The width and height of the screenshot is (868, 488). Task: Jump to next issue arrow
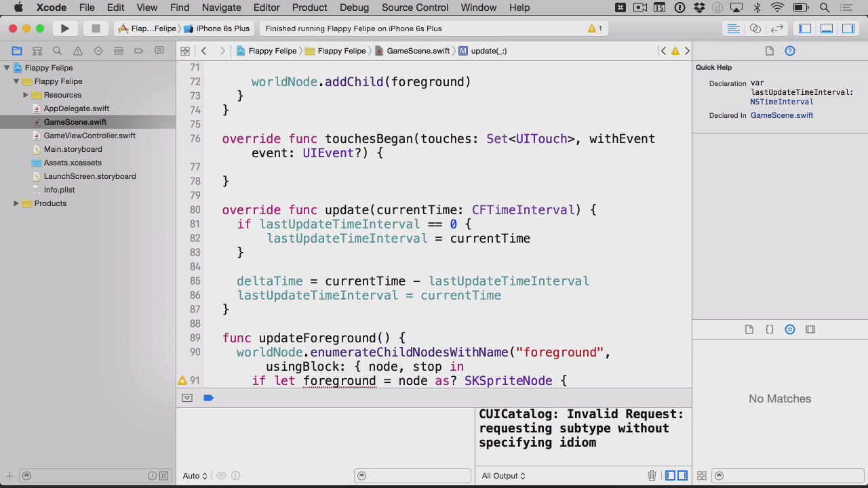pos(687,51)
